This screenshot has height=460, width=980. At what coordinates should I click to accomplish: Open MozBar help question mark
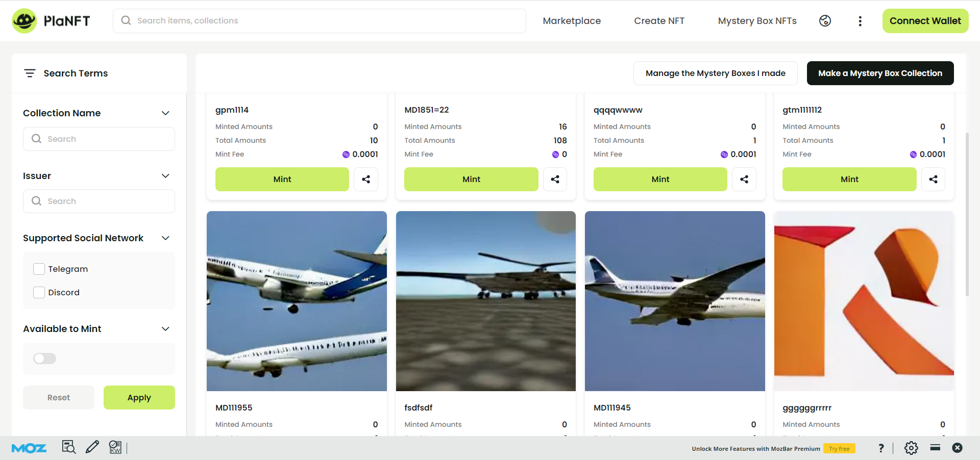click(x=881, y=448)
